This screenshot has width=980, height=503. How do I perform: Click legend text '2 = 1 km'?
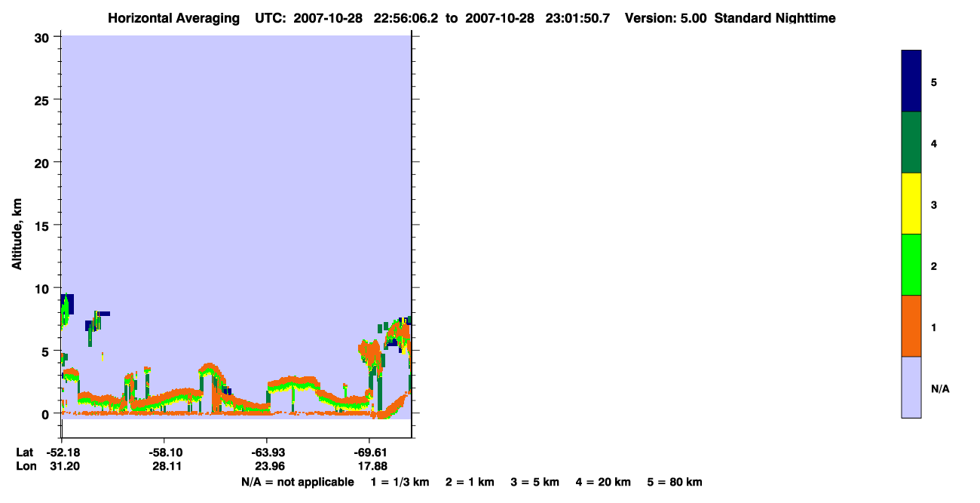(x=470, y=482)
